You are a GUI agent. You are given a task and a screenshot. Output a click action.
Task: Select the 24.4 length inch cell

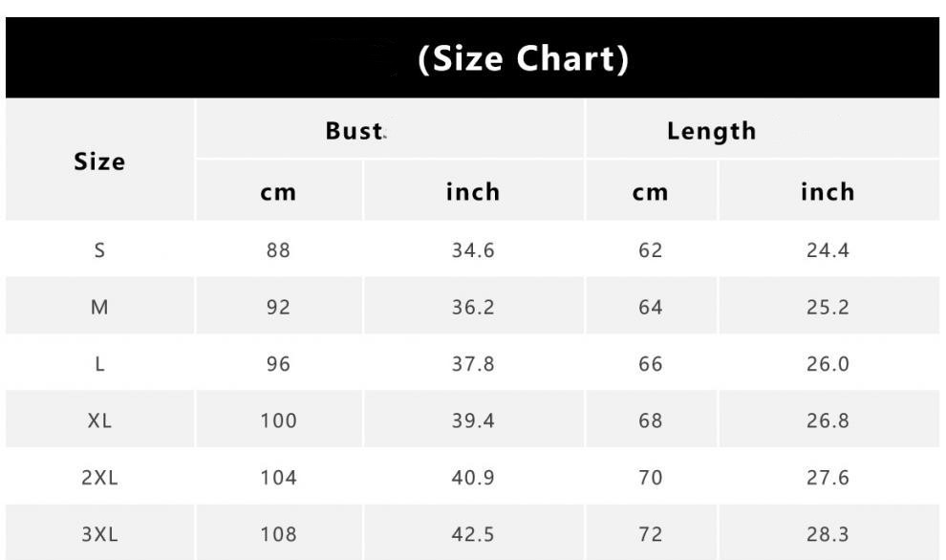[x=828, y=250]
